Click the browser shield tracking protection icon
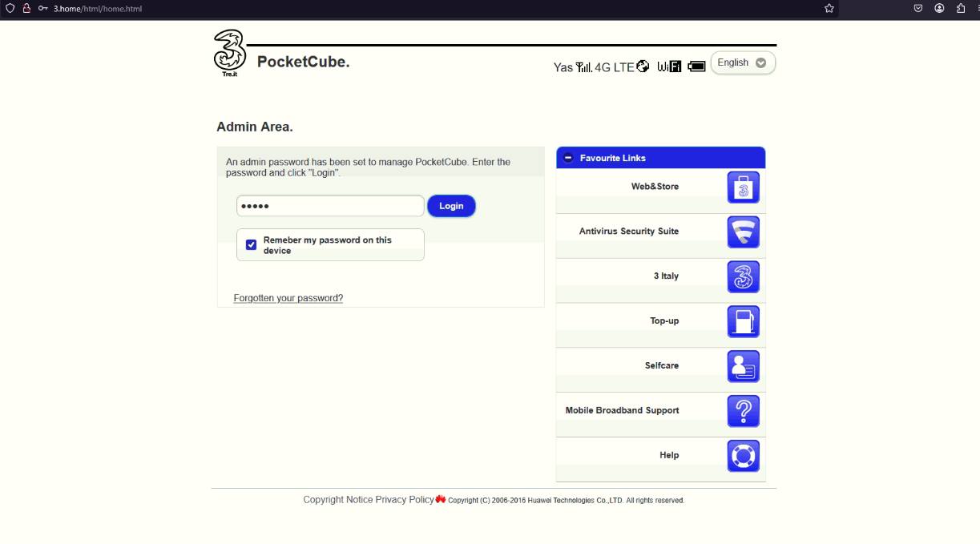 [10, 8]
